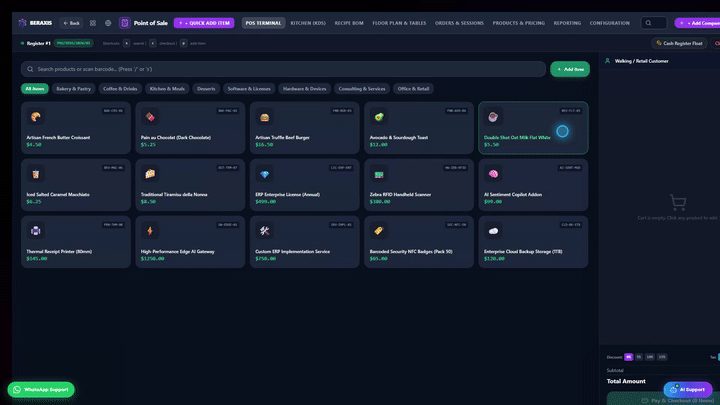
Task: Open WhatsApp Support chat
Action: coord(41,389)
